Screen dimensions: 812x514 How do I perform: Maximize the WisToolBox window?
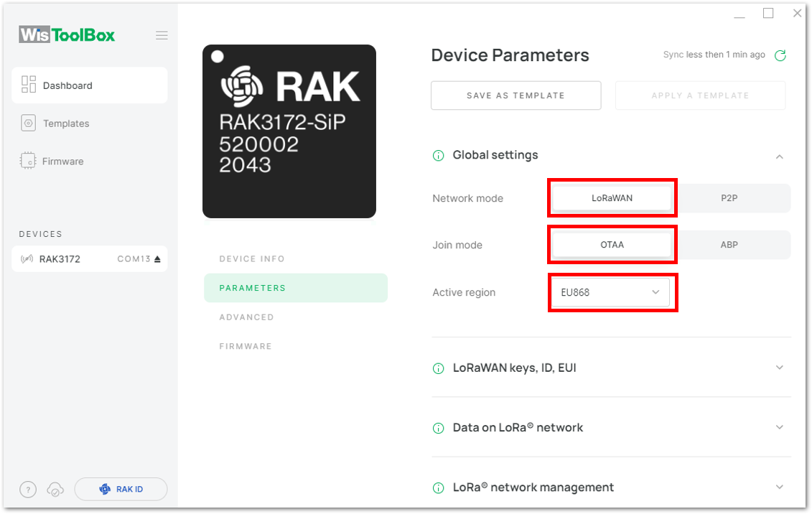tap(768, 14)
